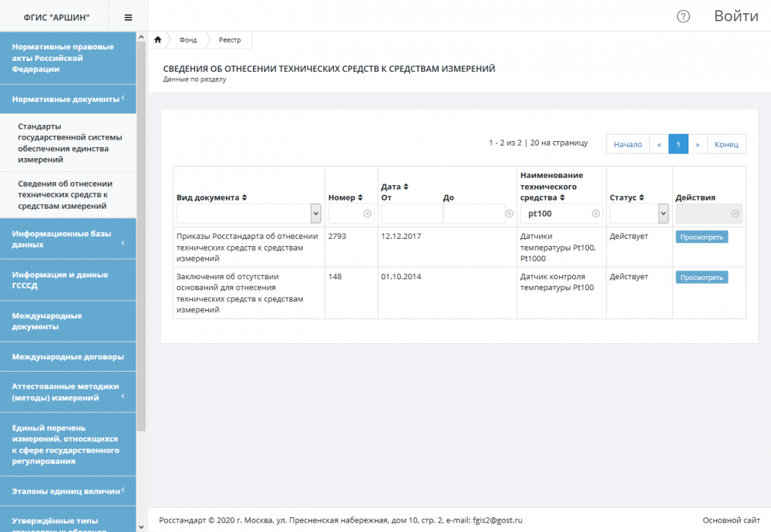Open Международные договоры menu item
The height and width of the screenshot is (532, 771).
click(68, 356)
